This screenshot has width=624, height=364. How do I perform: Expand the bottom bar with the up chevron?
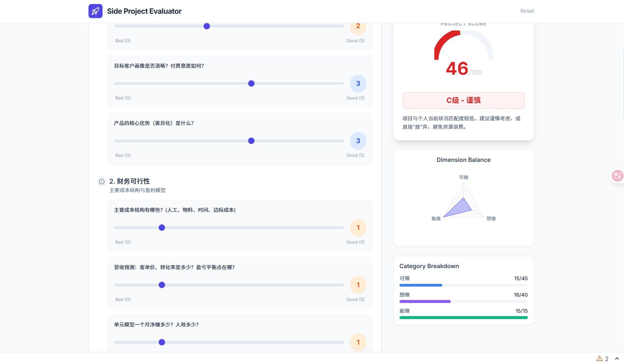point(617,359)
